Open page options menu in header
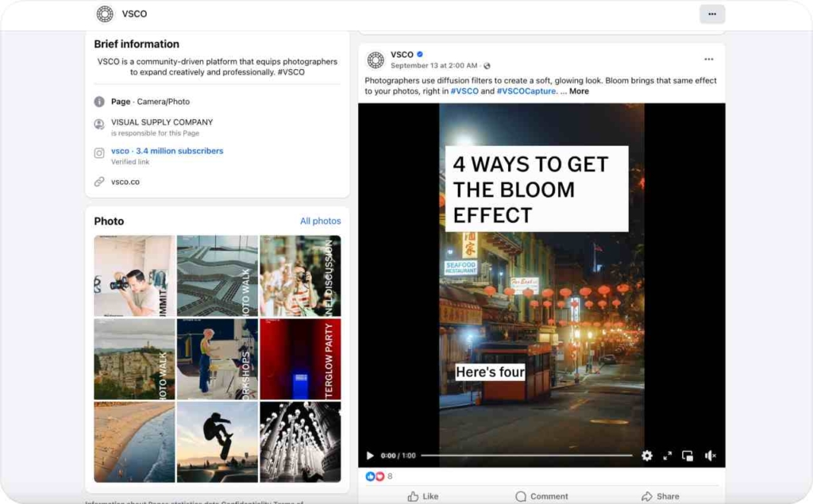This screenshot has height=504, width=813. tap(711, 14)
